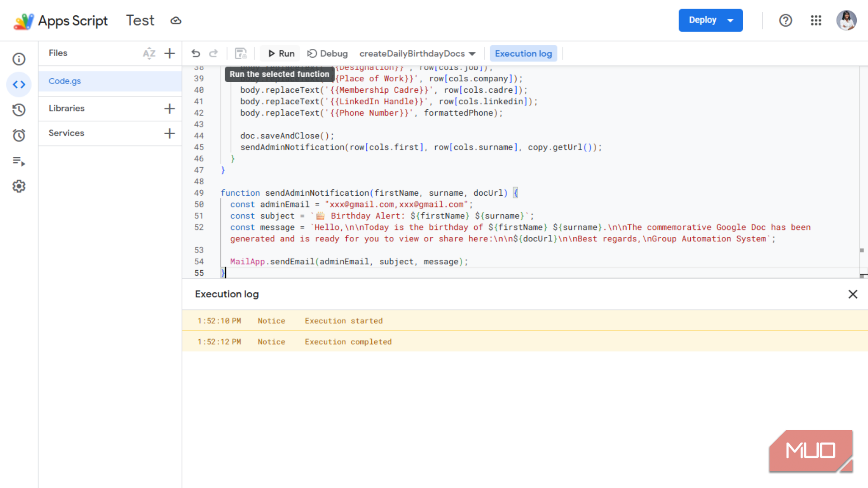The image size is (868, 488).
Task: Click the Services section label
Action: pos(66,133)
